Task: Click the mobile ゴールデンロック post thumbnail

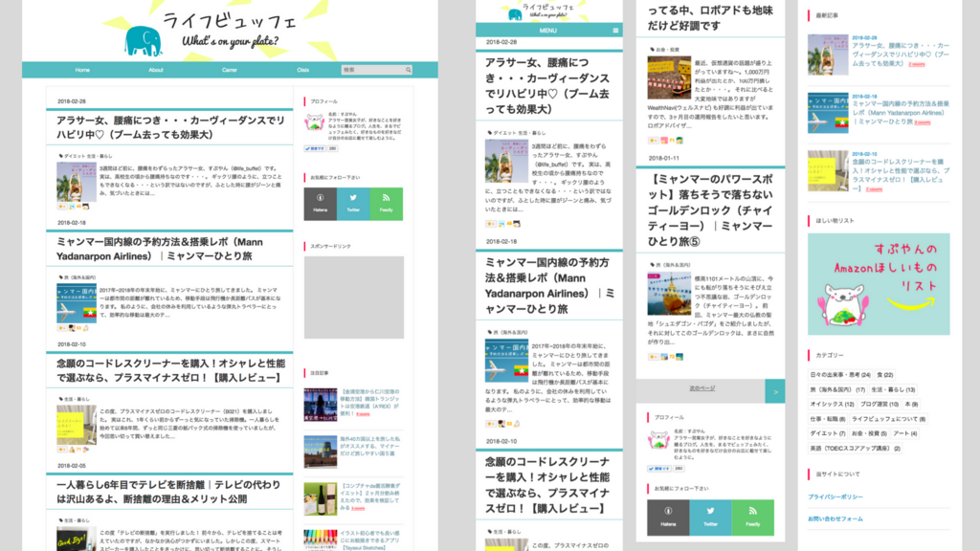Action: tap(669, 293)
